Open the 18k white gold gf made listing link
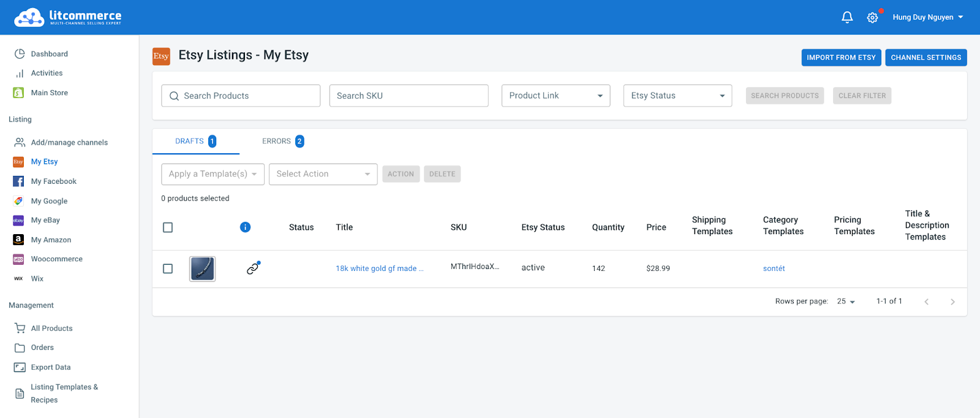Viewport: 980px width, 418px height. 379,268
